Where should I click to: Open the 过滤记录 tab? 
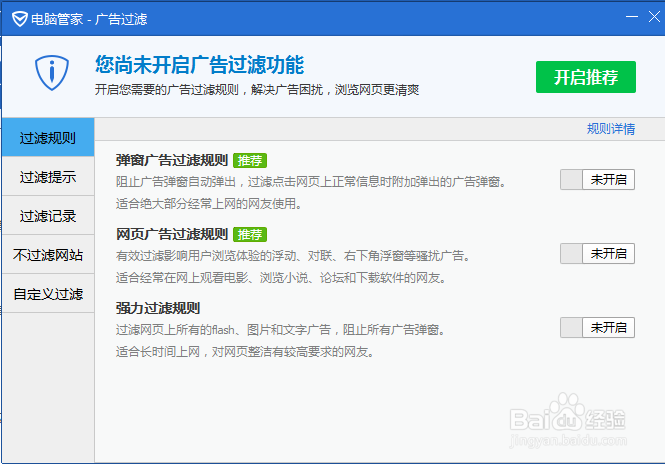click(x=48, y=215)
